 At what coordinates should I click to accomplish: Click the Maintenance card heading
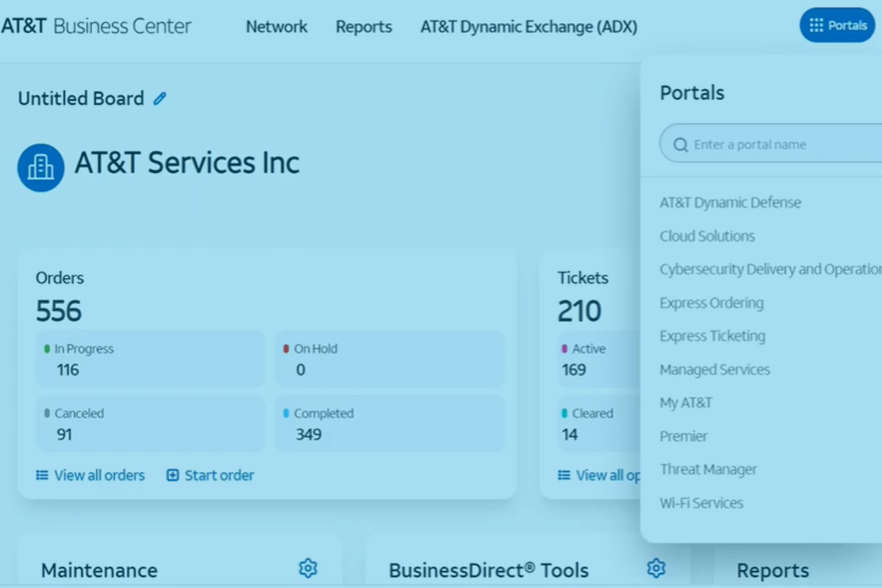point(99,570)
